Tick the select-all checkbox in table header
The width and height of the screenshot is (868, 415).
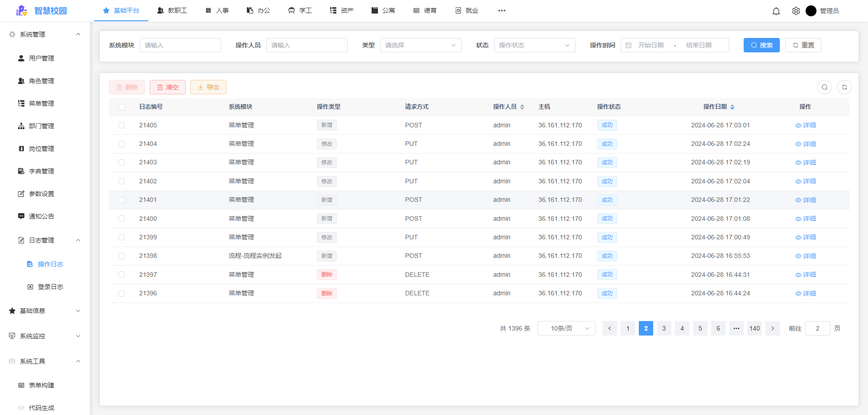[122, 107]
